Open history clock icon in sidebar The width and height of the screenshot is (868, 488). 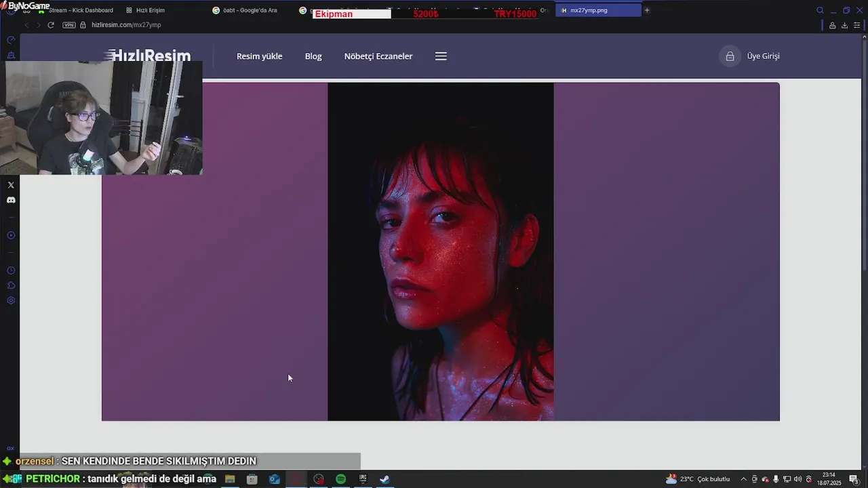[x=11, y=270]
